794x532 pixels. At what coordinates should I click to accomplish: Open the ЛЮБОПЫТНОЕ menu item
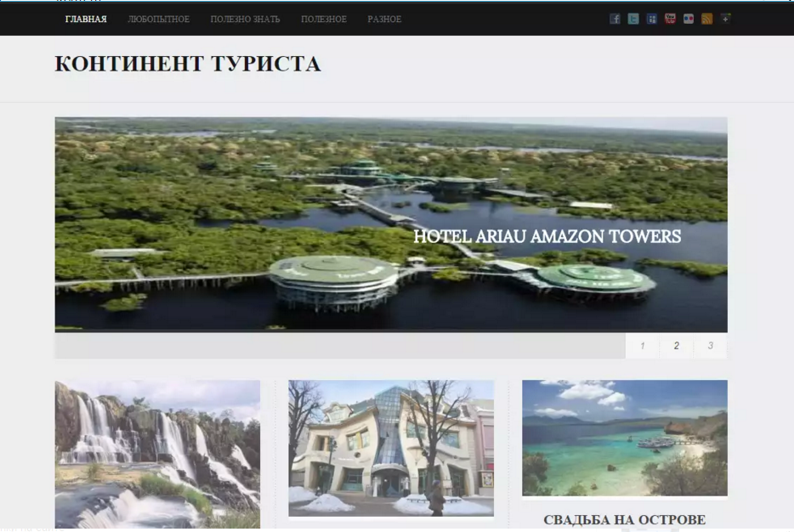(158, 20)
